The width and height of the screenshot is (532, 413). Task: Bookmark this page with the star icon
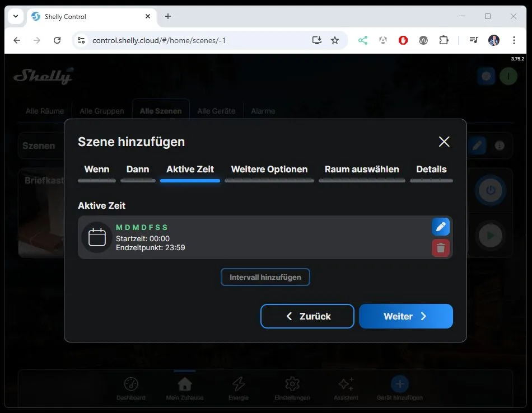click(335, 40)
